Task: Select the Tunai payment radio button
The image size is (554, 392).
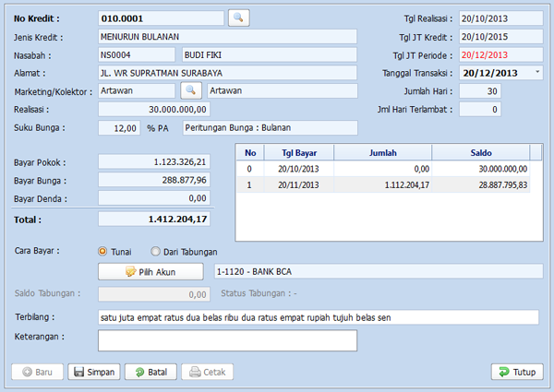Action: coord(102,251)
